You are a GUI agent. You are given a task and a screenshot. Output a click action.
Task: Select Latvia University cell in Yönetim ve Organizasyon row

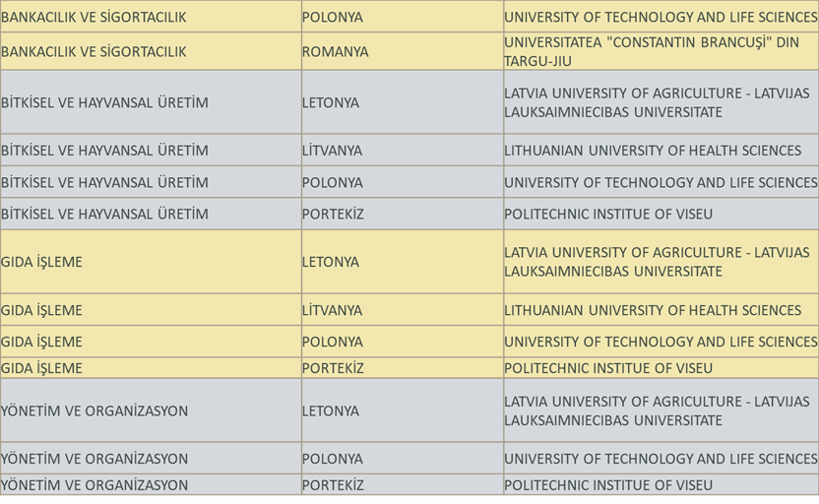(657, 410)
